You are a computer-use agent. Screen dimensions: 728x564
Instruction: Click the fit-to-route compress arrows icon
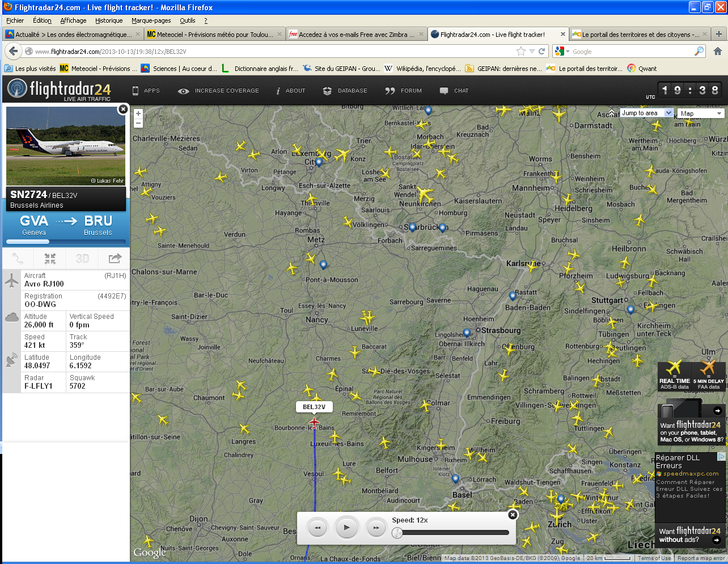click(50, 259)
